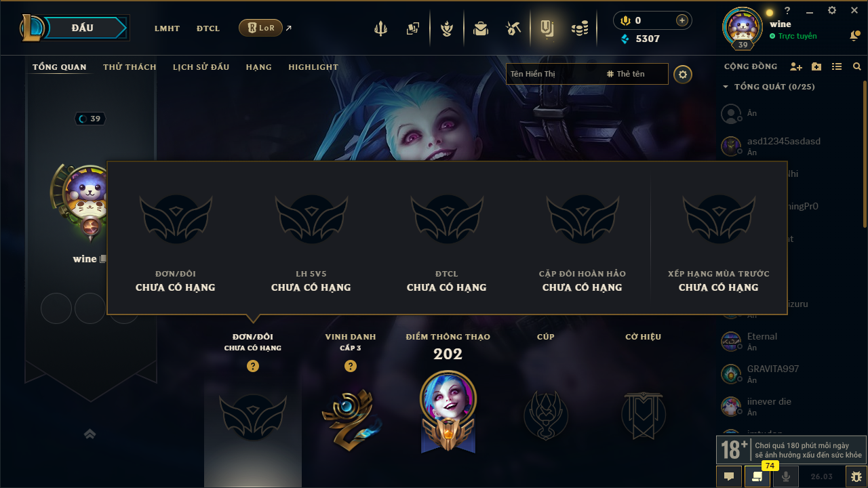Screen dimensions: 868x488
Task: Open the missions list icon with 74 badge
Action: coord(757,476)
